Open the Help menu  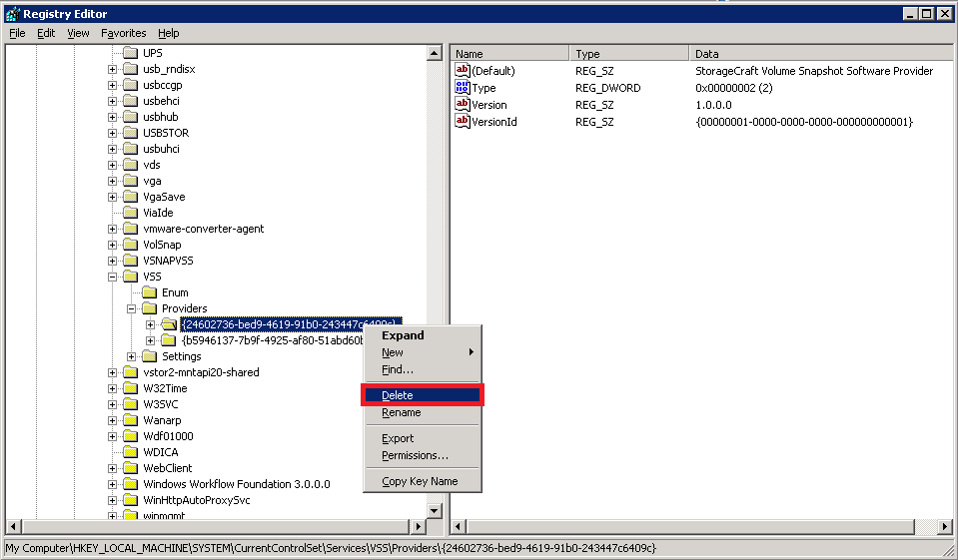(169, 33)
